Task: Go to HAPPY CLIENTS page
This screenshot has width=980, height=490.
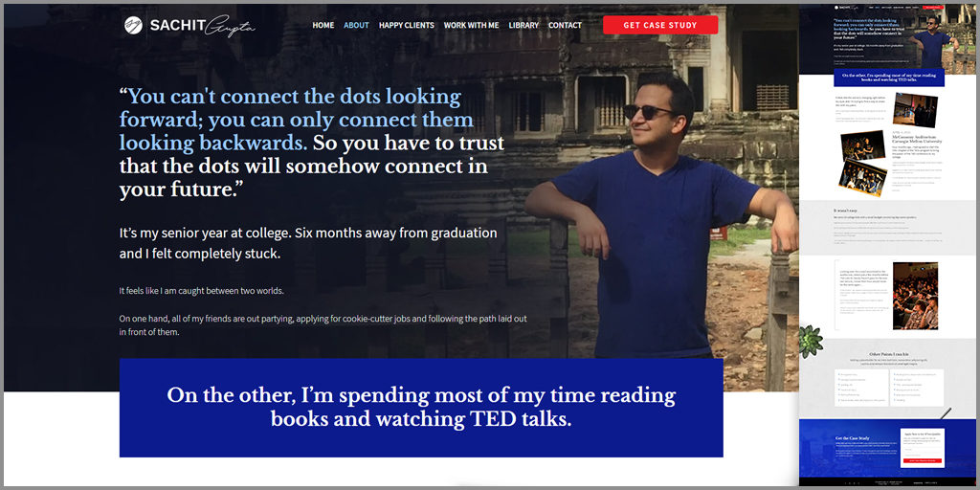Action: 406,26
